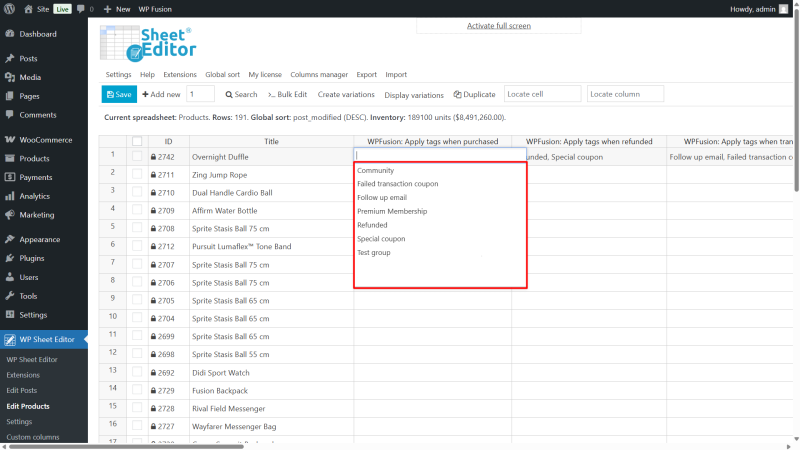Open the Settings menu in Sheet Editor toolbar
800x450 pixels.
click(118, 74)
